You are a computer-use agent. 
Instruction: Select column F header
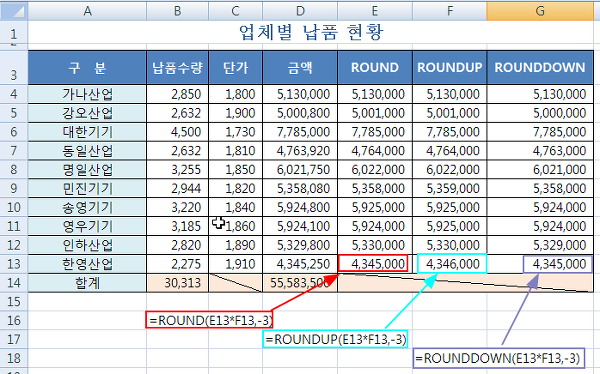pos(450,11)
